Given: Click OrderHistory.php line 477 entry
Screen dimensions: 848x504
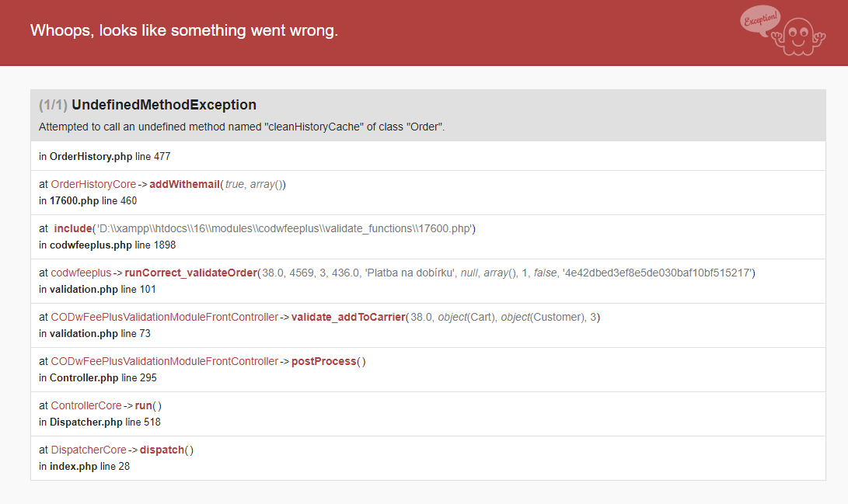Looking at the screenshot, I should click(104, 156).
